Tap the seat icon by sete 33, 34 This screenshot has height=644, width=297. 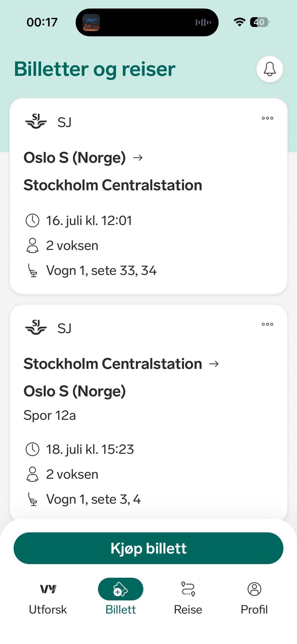pos(32,270)
